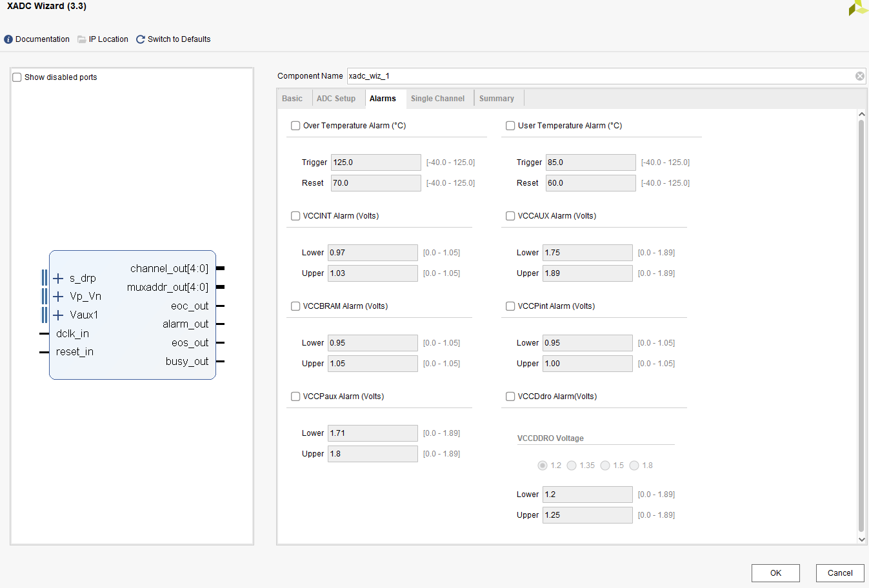Expand the Vaux1 port plus icon
This screenshot has height=588, width=869.
pos(58,315)
